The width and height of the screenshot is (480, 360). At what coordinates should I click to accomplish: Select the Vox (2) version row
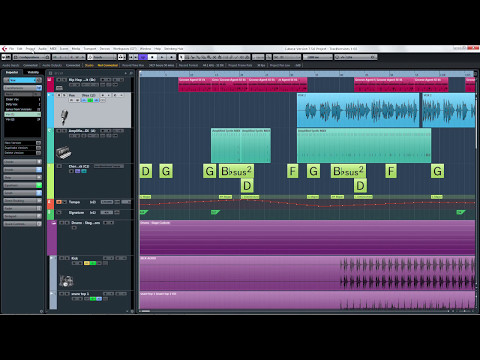pos(22,119)
